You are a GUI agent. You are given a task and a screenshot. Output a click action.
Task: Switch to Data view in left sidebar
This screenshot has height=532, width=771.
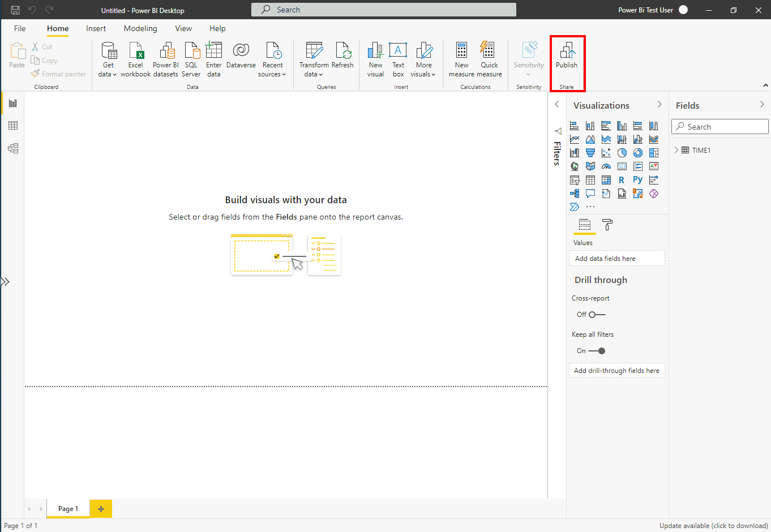pyautogui.click(x=13, y=126)
